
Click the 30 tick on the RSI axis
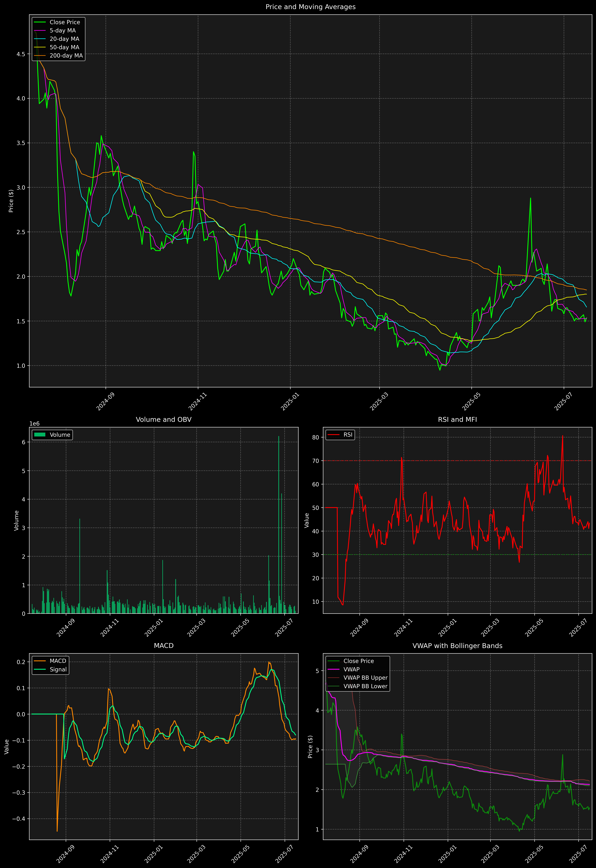pos(316,555)
